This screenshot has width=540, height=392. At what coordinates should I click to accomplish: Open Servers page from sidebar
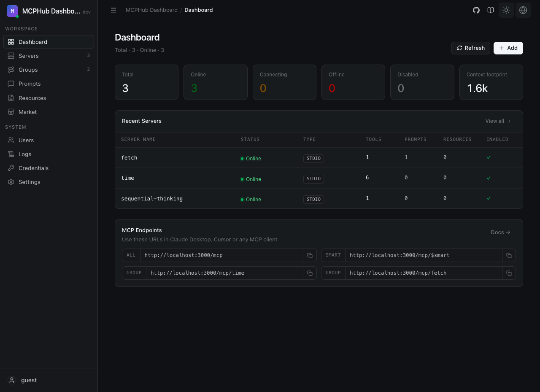pyautogui.click(x=49, y=56)
